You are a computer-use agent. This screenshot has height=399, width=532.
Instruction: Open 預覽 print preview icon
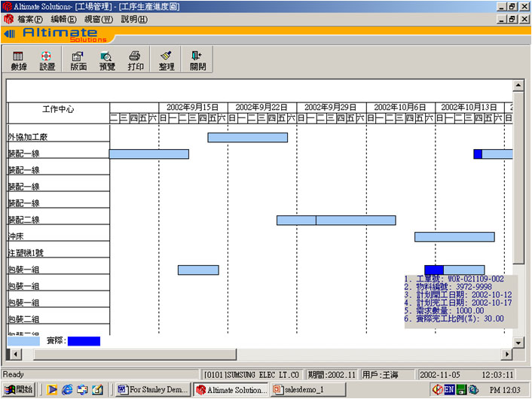[106, 60]
